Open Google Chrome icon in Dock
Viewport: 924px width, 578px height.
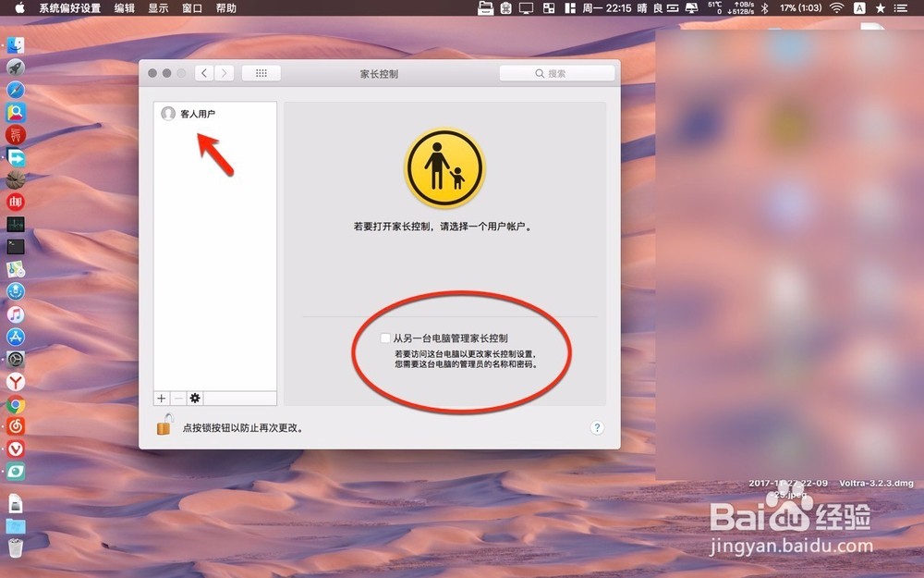click(x=16, y=405)
